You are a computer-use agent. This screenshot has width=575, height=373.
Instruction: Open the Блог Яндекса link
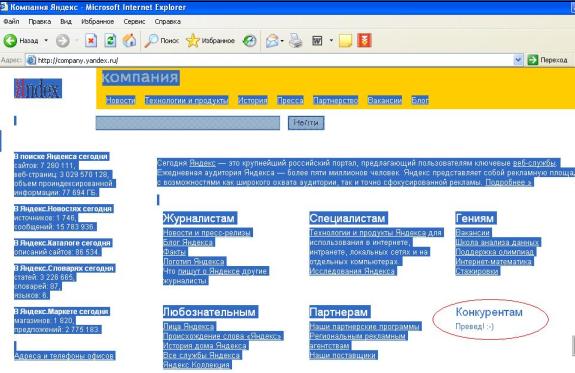[188, 242]
